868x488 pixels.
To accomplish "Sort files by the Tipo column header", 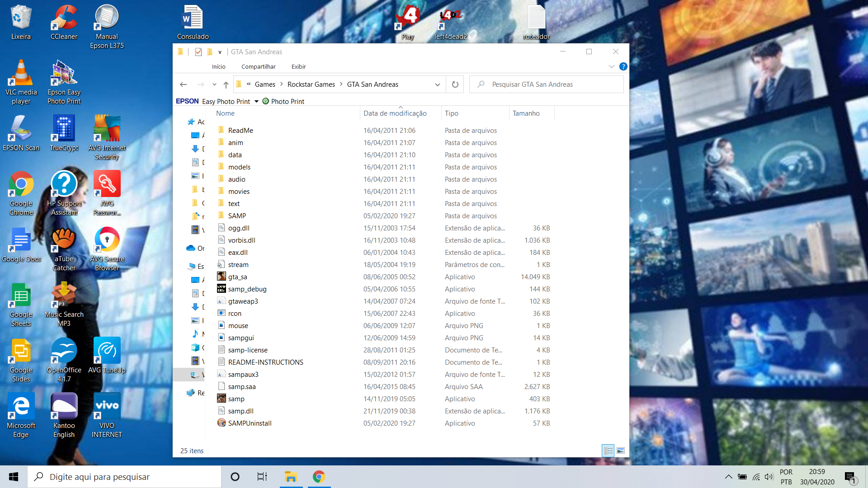I will [475, 113].
